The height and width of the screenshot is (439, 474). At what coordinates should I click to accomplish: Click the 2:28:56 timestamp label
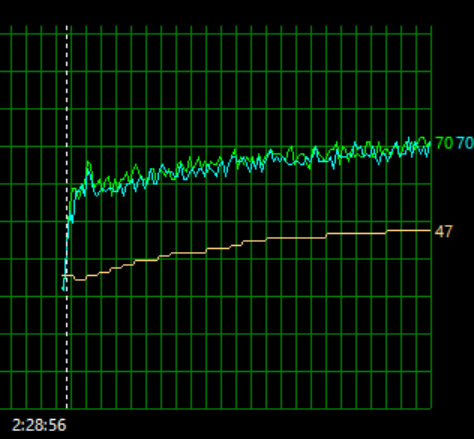(x=39, y=425)
